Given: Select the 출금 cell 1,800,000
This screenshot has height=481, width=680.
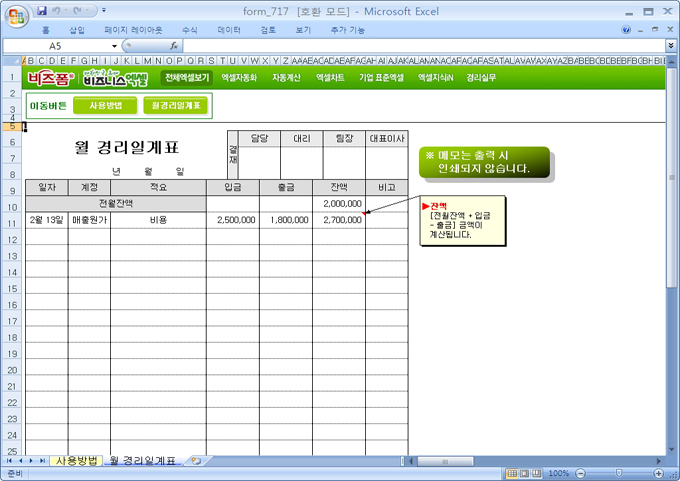Looking at the screenshot, I should tap(286, 220).
